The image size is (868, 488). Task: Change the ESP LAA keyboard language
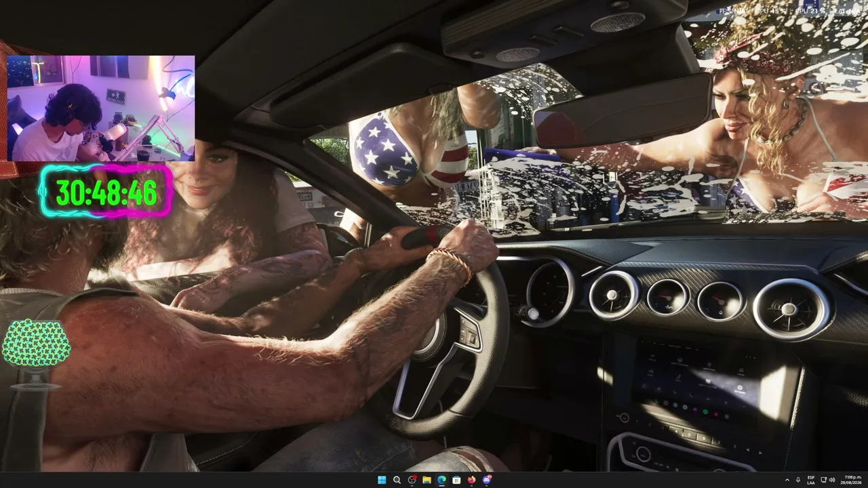point(811,480)
